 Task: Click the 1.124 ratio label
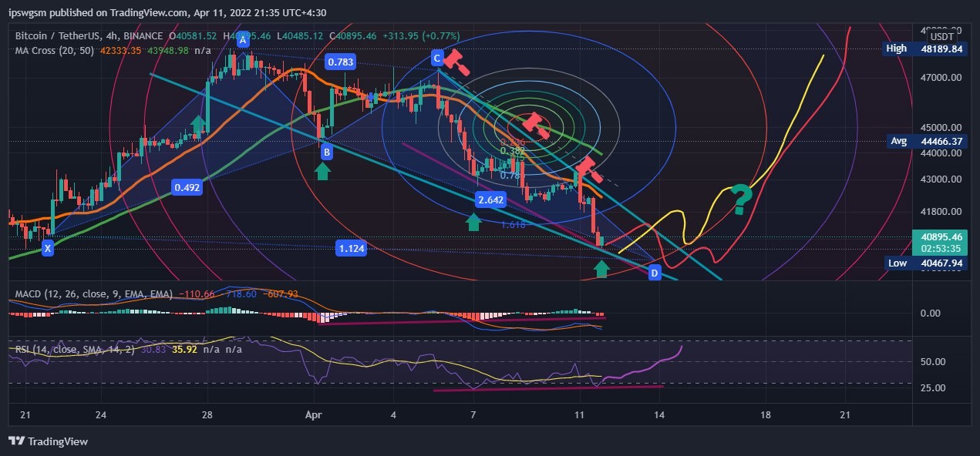click(x=351, y=248)
